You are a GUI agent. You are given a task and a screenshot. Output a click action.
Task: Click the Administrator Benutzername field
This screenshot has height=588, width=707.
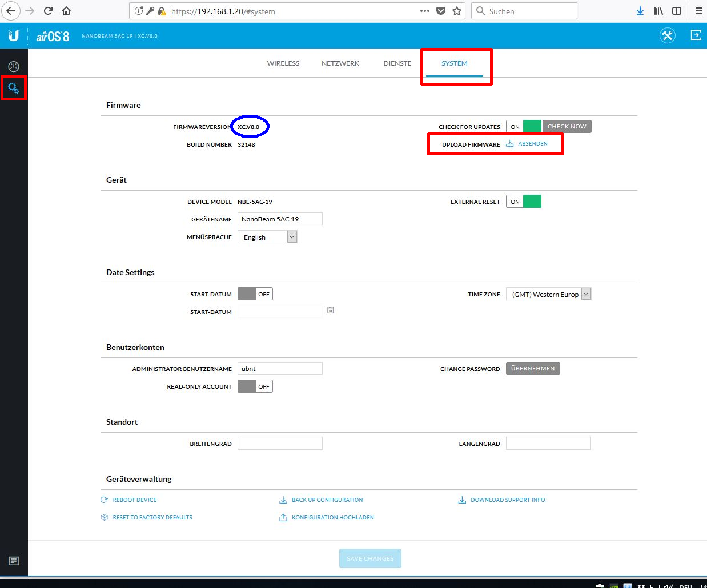click(x=280, y=369)
